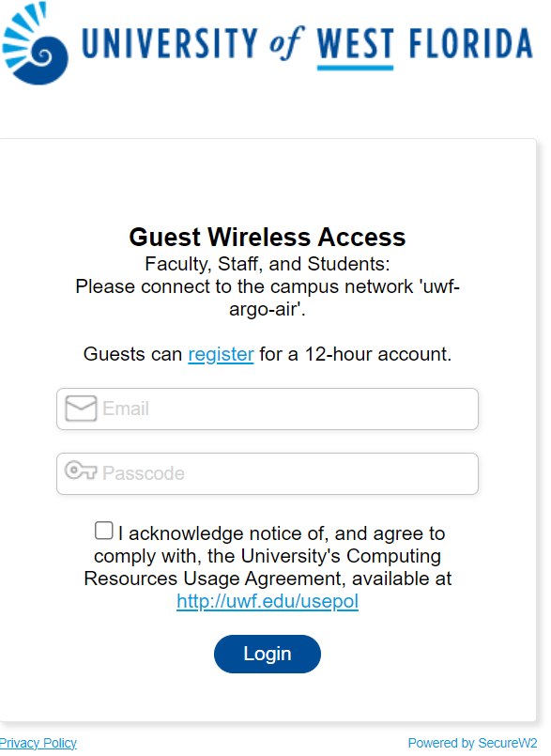Open the http://uwf.edu/usepol link

pos(268,601)
